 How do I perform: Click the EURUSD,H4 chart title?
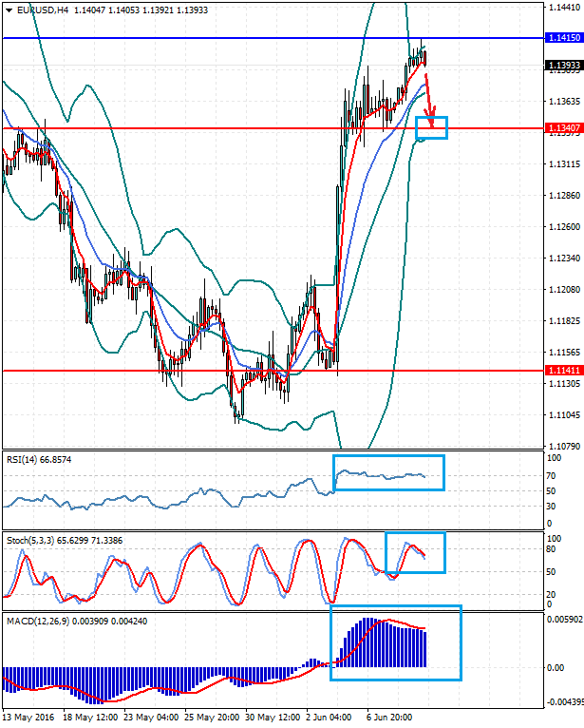(x=43, y=10)
